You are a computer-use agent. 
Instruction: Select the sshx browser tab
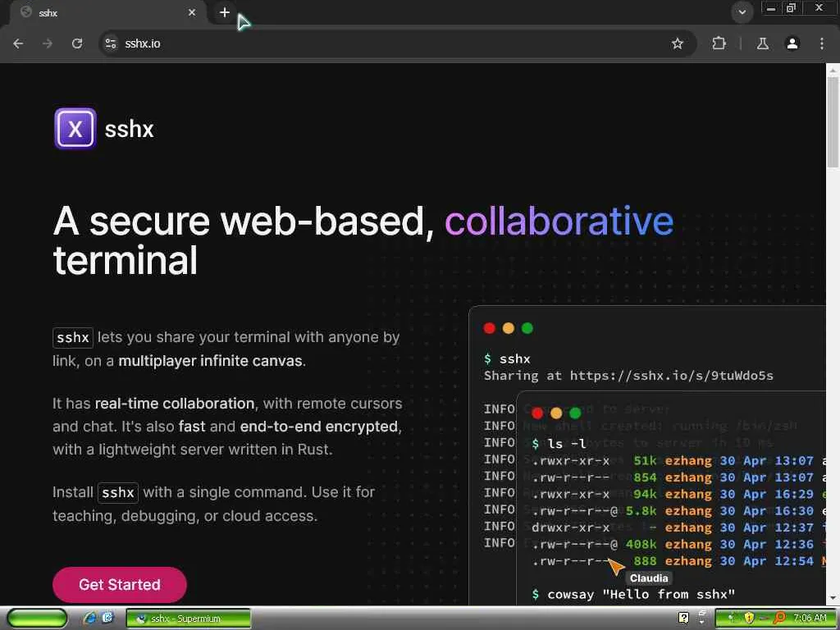pos(107,12)
